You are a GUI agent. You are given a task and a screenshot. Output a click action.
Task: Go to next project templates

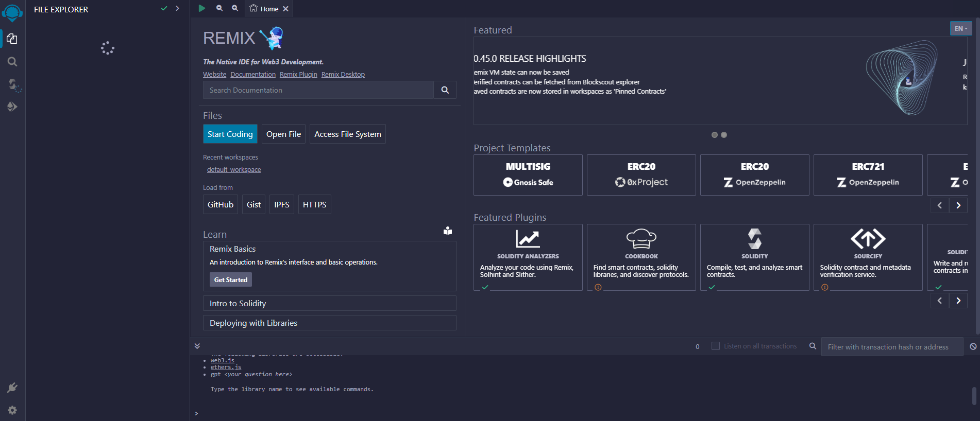[958, 205]
